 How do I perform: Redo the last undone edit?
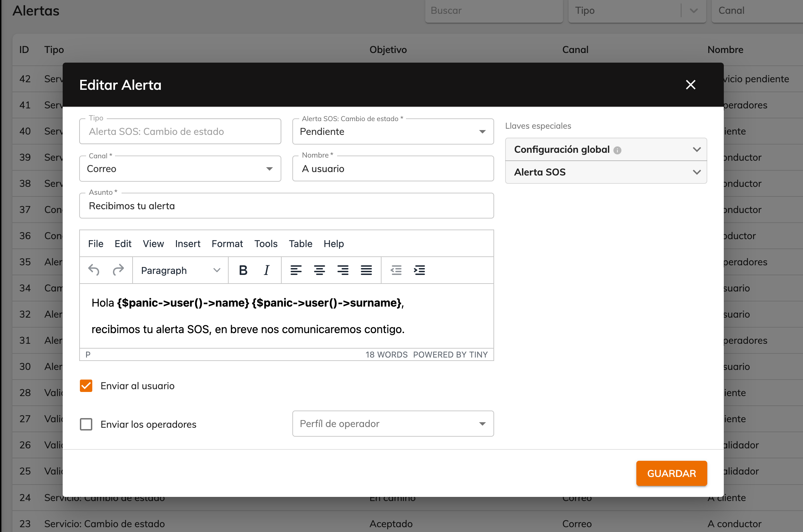(x=118, y=270)
